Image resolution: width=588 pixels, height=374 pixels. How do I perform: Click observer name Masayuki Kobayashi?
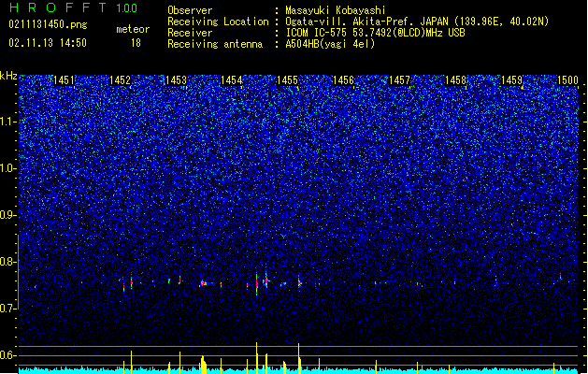tap(336, 10)
